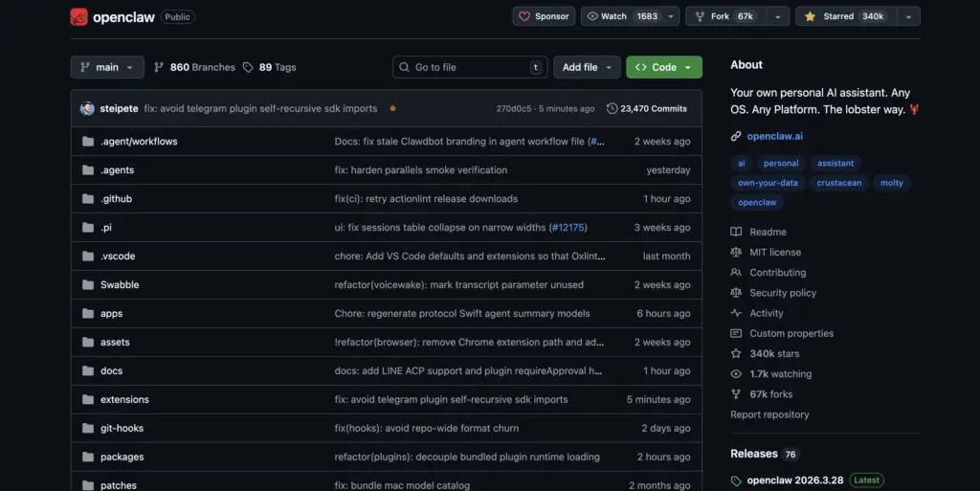
Task: Click the .vscode folder icon
Action: pyautogui.click(x=88, y=257)
